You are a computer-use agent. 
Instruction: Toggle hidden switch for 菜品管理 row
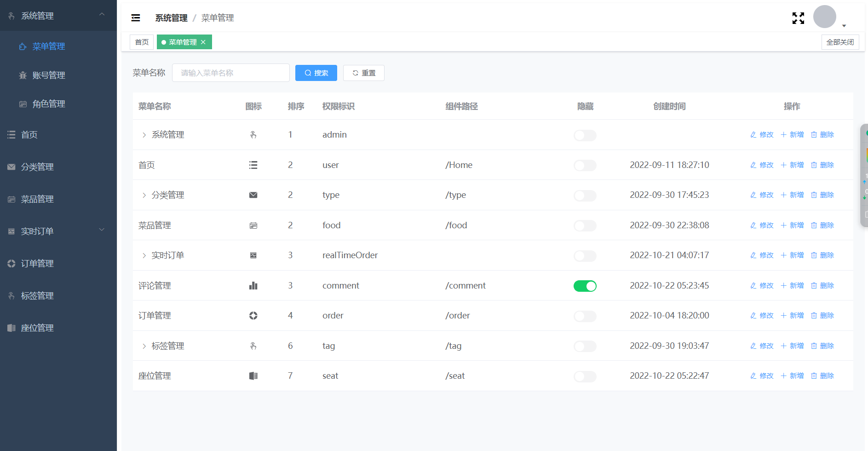(585, 225)
